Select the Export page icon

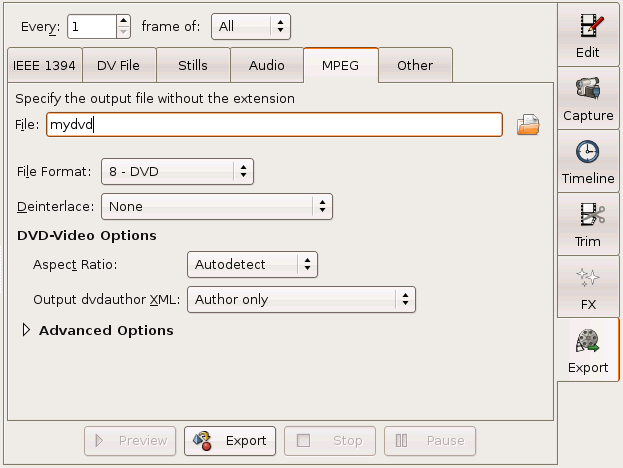coord(588,349)
